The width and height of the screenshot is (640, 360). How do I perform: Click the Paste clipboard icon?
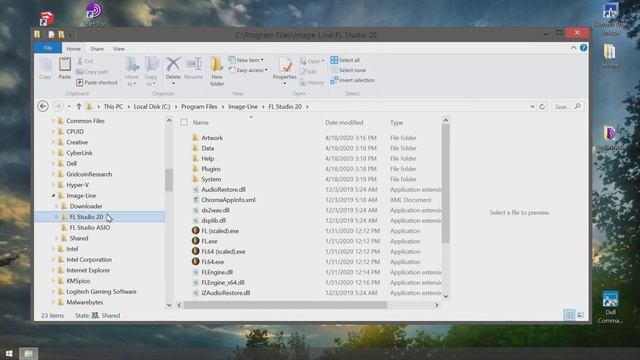pyautogui.click(x=64, y=68)
